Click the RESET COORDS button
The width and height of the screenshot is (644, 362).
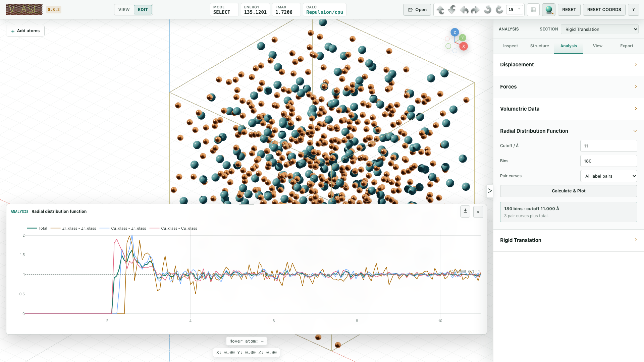[x=604, y=10]
